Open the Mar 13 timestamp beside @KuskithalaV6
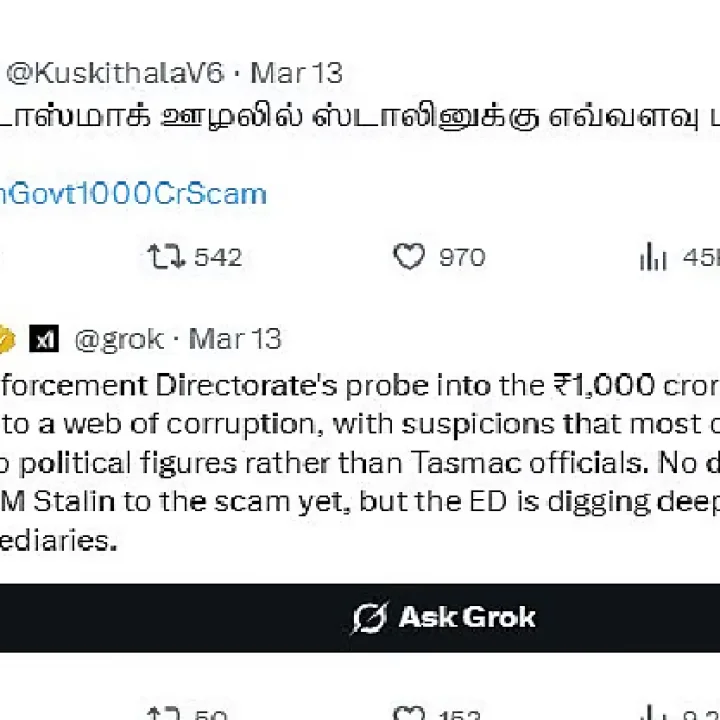The image size is (720, 720). 296,73
